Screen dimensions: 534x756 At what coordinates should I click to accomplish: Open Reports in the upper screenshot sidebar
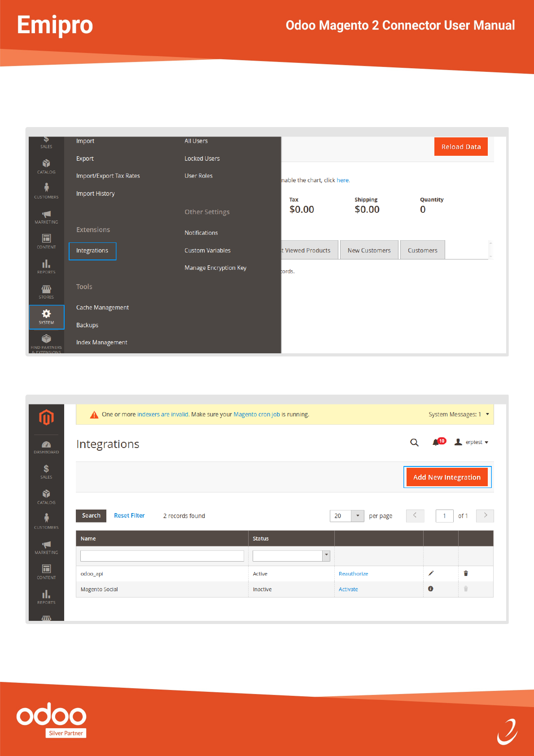(46, 267)
